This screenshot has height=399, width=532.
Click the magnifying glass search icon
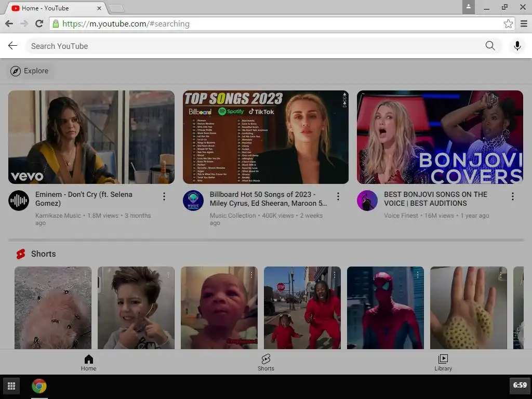[490, 46]
